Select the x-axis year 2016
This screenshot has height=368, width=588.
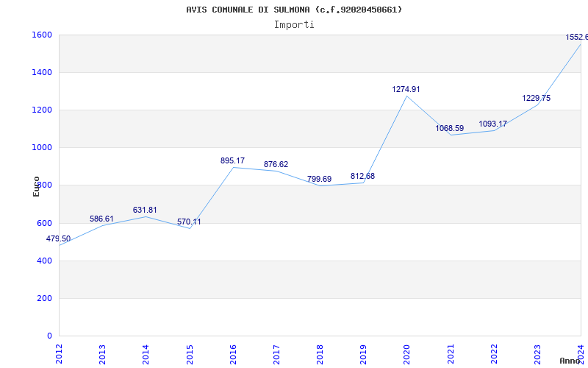(233, 354)
